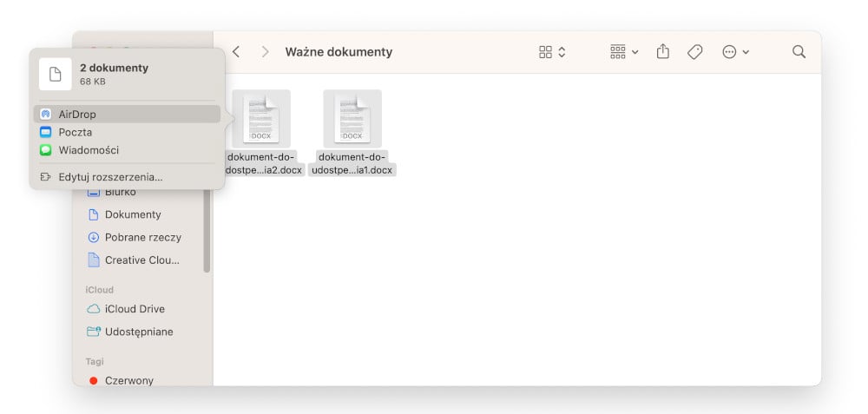This screenshot has height=414, width=868.
Task: Select the dokument-do-udostpe…ia1.docx thumbnail
Action: pyautogui.click(x=352, y=118)
